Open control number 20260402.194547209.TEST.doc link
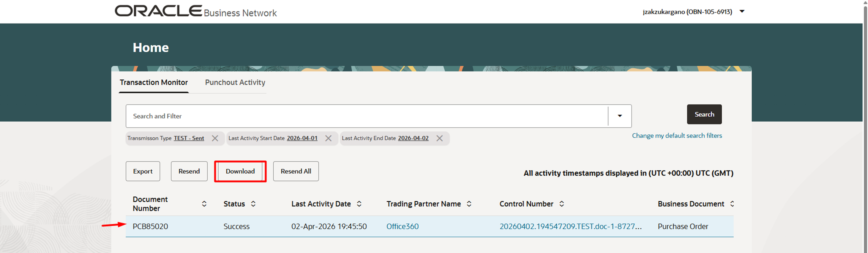 (570, 226)
